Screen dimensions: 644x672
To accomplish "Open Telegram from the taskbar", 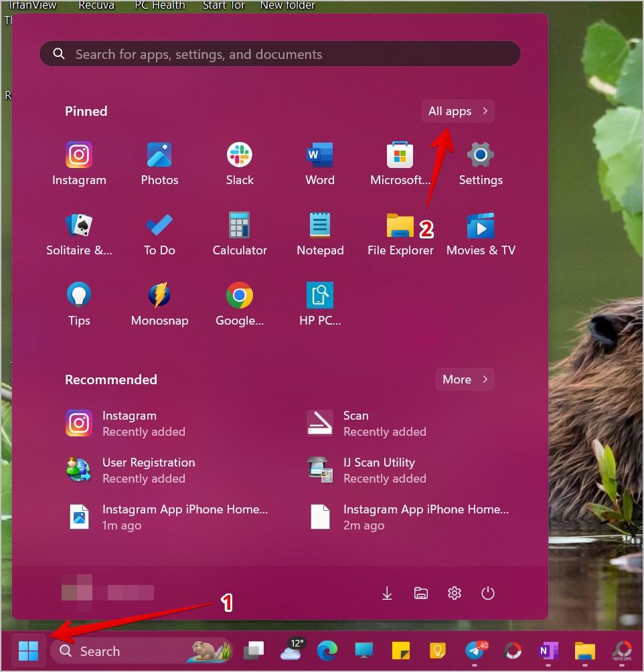I will pos(476,651).
